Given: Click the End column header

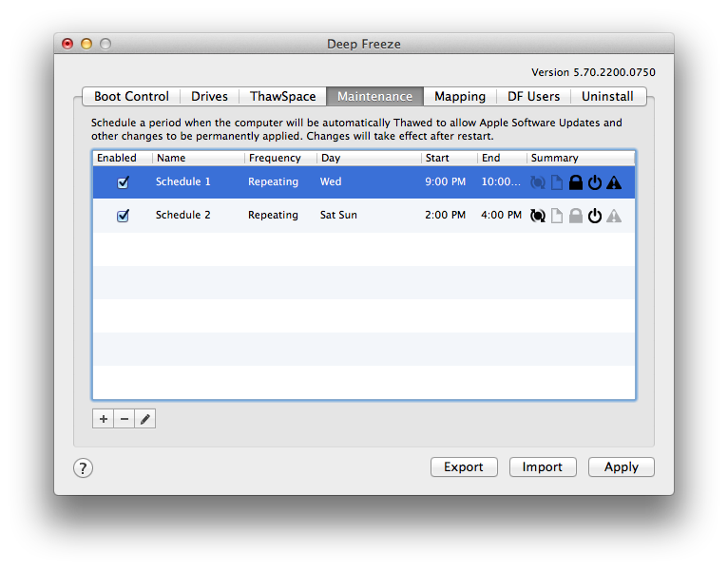Looking at the screenshot, I should click(x=502, y=158).
